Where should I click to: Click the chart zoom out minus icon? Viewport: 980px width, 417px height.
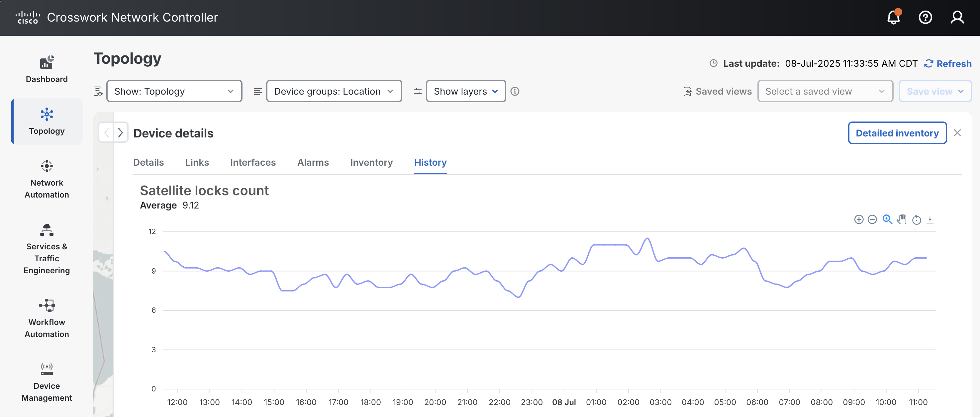tap(872, 219)
